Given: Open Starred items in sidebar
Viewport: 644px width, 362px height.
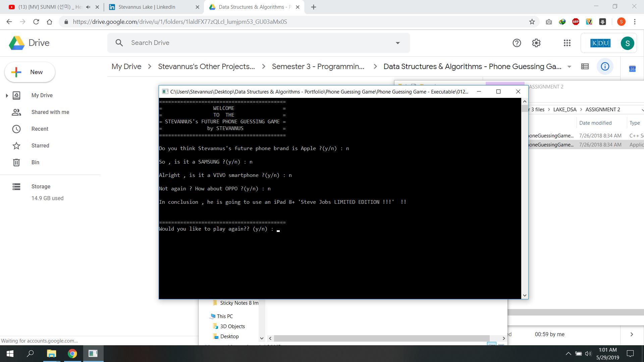Looking at the screenshot, I should tap(40, 146).
